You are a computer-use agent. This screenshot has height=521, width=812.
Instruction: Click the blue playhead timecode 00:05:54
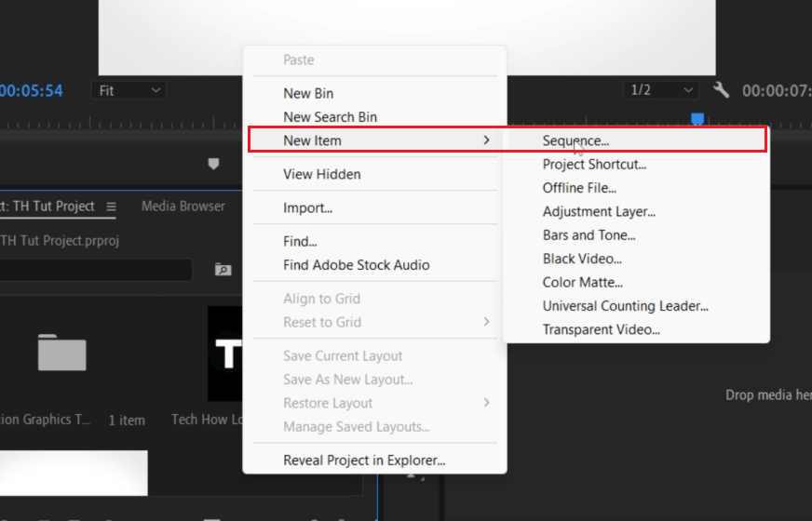(x=32, y=90)
